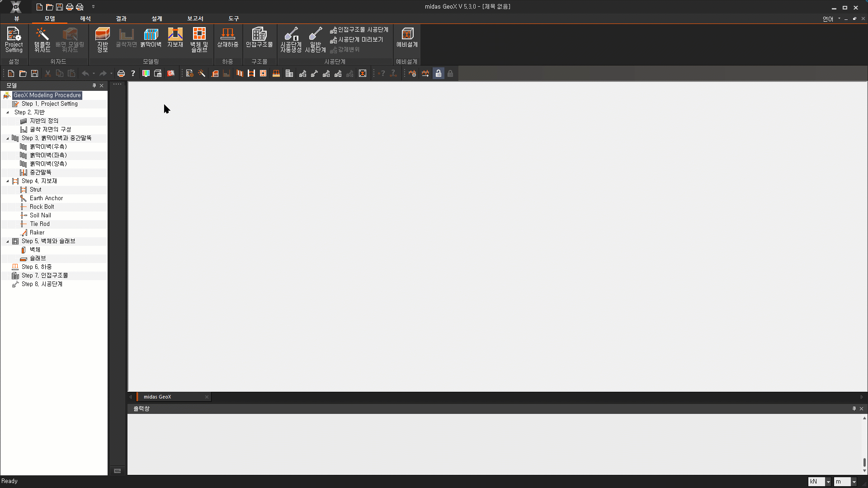The height and width of the screenshot is (488, 868).
Task: Select Step 8. 시공단계 tree item
Action: [x=42, y=284]
